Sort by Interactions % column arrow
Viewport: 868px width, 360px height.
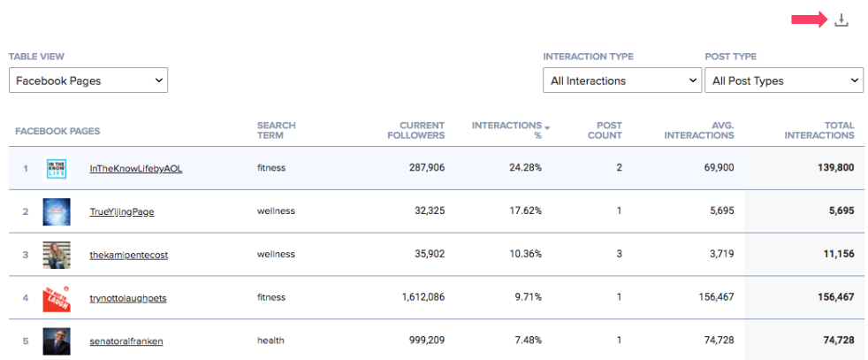click(547, 128)
